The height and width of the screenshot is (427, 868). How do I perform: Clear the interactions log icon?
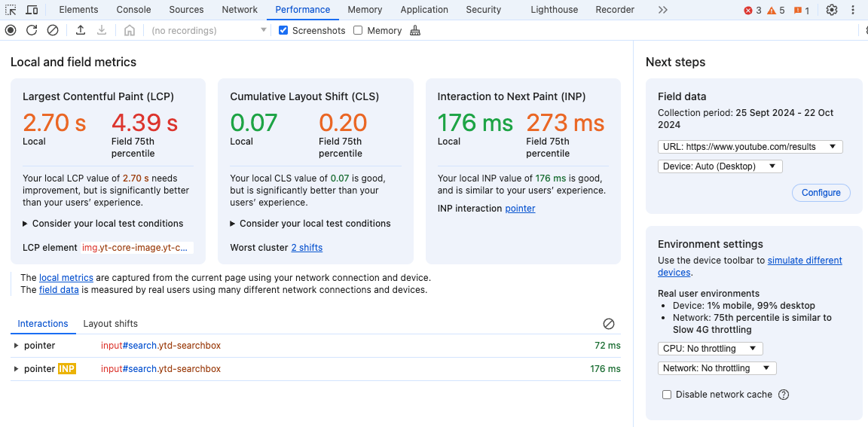pyautogui.click(x=608, y=324)
